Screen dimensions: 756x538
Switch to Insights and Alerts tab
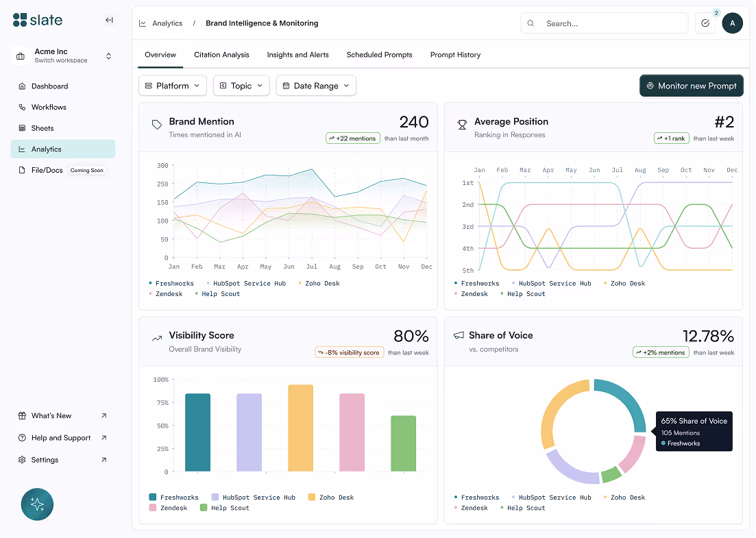(x=298, y=55)
